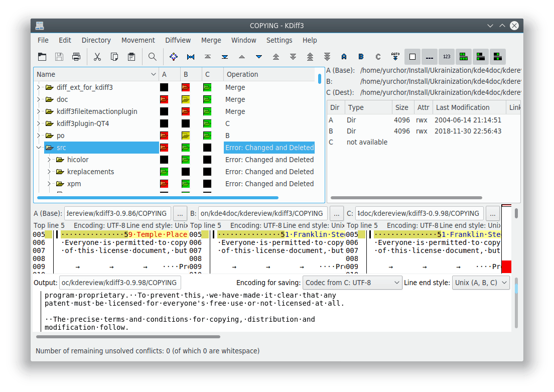554x392 pixels.
Task: Go to next unsolved conflict triple down arrow
Action: (327, 57)
